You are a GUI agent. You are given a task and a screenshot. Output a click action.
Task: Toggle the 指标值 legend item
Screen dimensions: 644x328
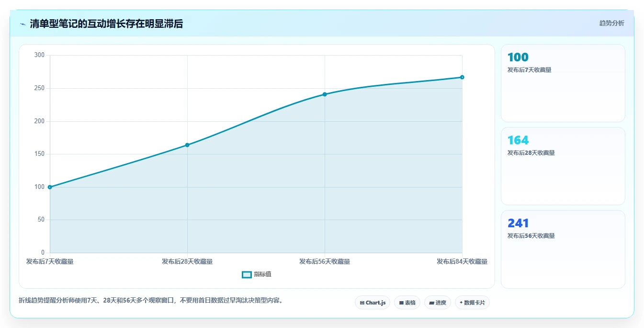(257, 274)
